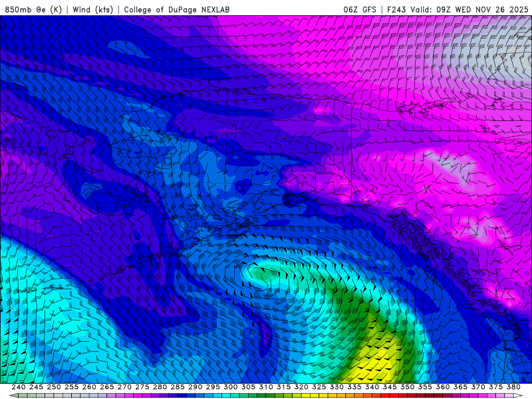Click the 340 legend label

[x=372, y=387]
